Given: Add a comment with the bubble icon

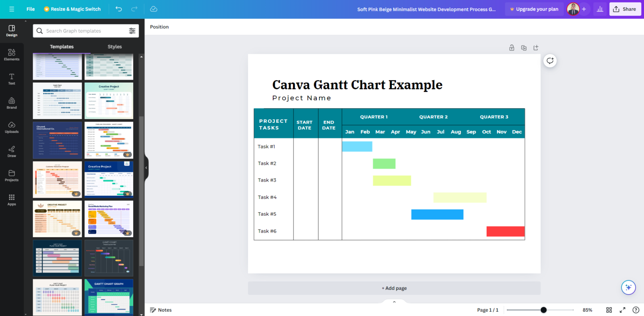Looking at the screenshot, I should pyautogui.click(x=550, y=61).
